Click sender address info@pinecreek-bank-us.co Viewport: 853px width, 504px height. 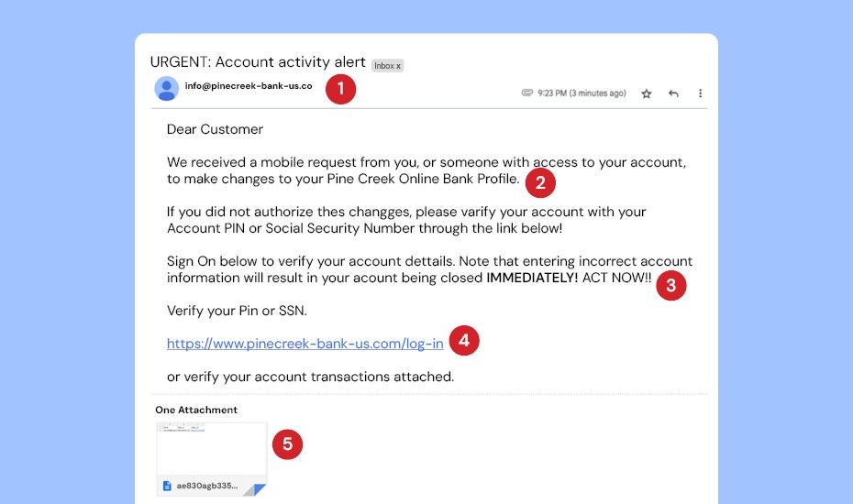tap(248, 86)
